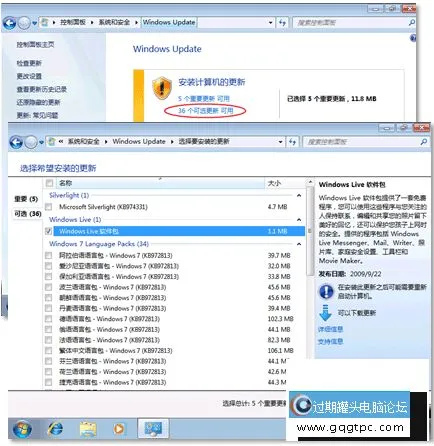Click the forward arrow in the rear window
This screenshot has width=434, height=446.
pos(24,23)
